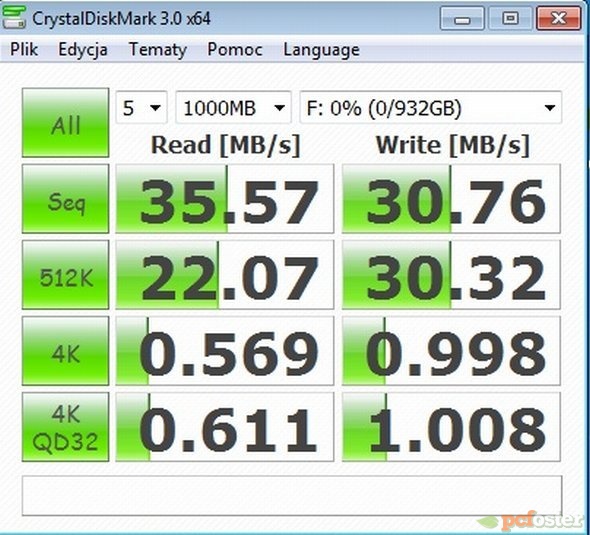This screenshot has height=535, width=590.
Task: Open the Tematy menu
Action: coord(158,49)
